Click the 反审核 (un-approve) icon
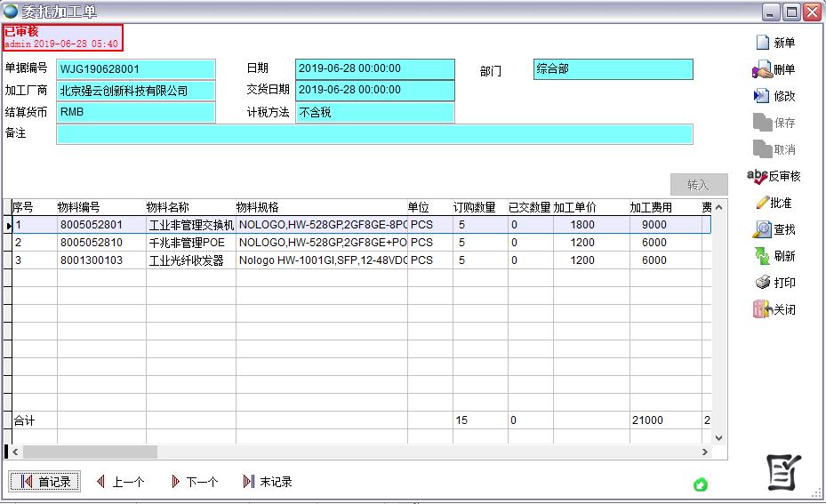 [758, 176]
